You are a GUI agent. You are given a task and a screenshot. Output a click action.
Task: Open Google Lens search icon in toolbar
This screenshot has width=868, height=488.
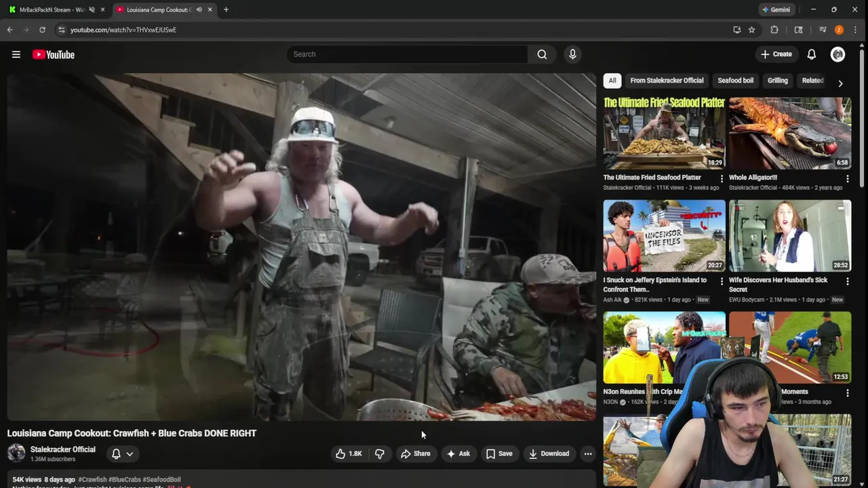[x=798, y=30]
